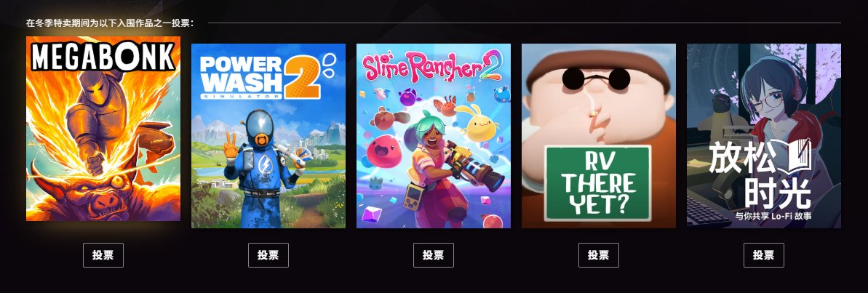Click the MEGABONK title logo text
The width and height of the screenshot is (868, 293).
pos(103,56)
